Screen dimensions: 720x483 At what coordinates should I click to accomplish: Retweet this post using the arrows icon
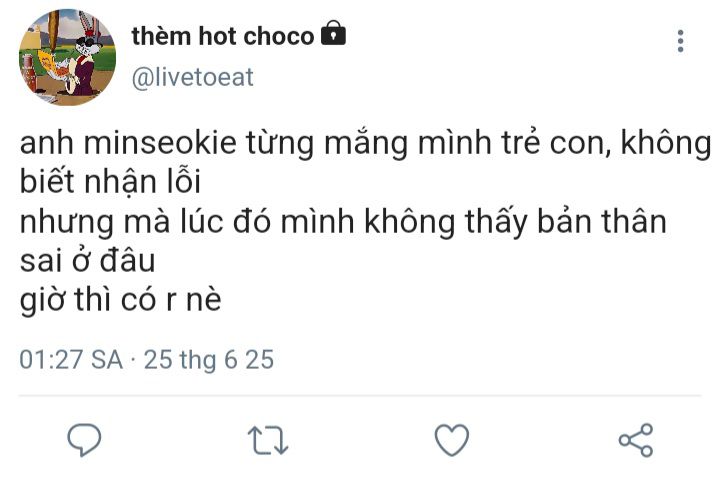268,440
